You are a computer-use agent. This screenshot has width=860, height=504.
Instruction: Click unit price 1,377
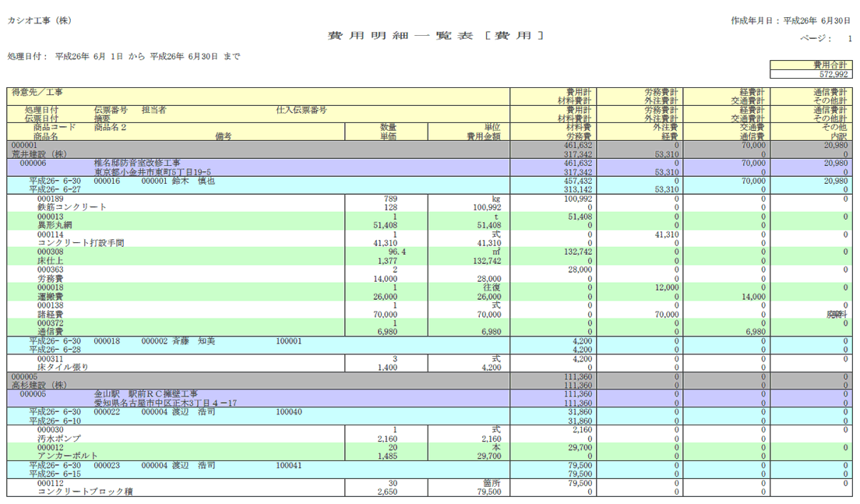[x=387, y=260]
